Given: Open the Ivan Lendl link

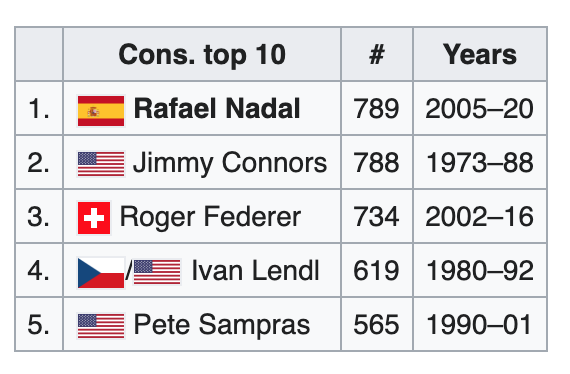Looking at the screenshot, I should [x=255, y=271].
